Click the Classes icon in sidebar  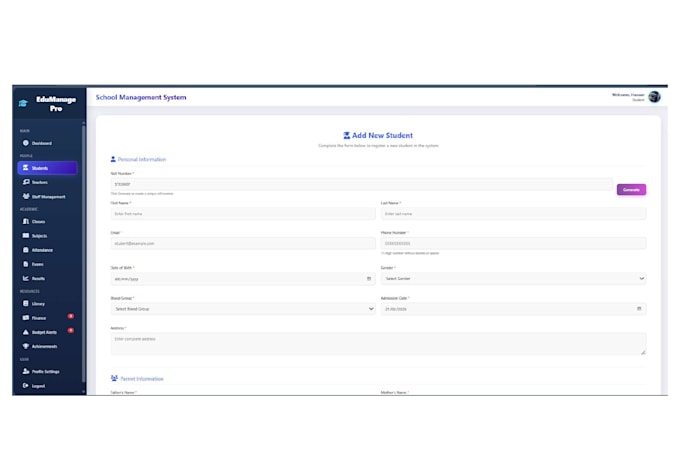(26, 221)
